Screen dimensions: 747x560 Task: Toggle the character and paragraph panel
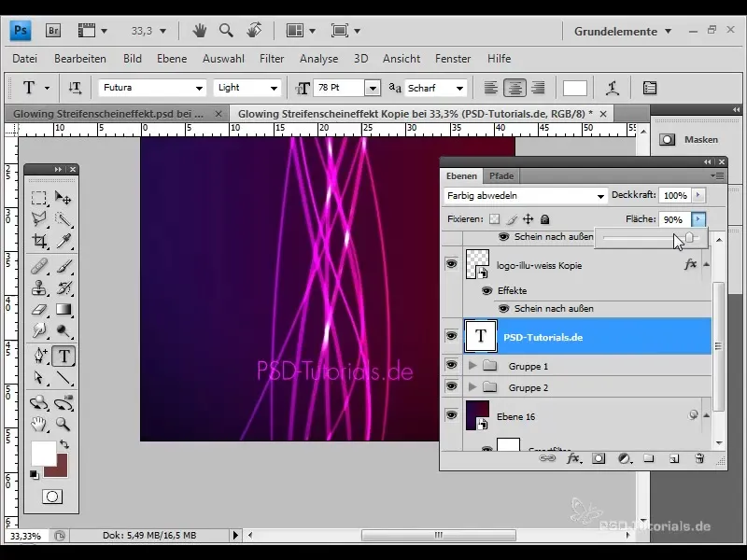650,88
